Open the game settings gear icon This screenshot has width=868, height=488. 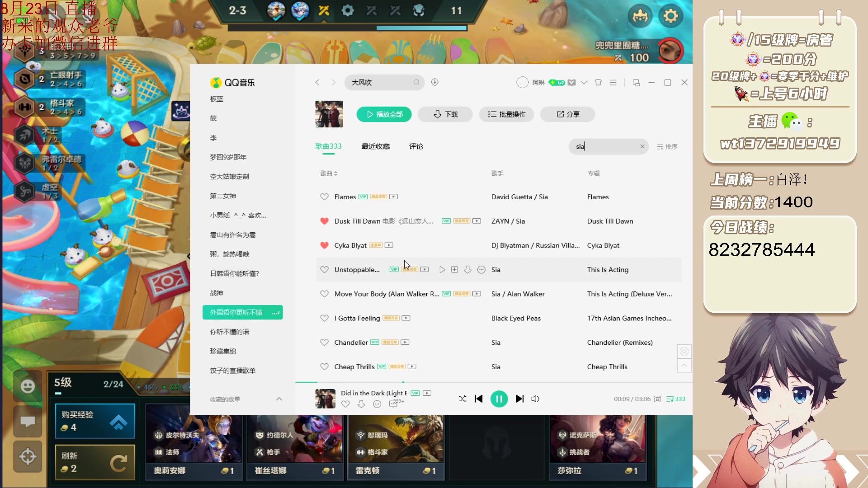pyautogui.click(x=670, y=16)
